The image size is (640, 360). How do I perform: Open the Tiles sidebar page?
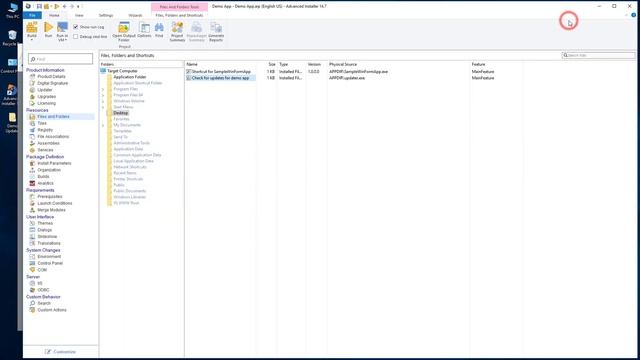pyautogui.click(x=42, y=123)
